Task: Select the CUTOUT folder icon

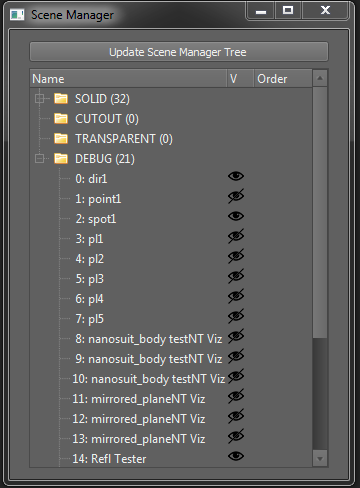Action: [61, 118]
